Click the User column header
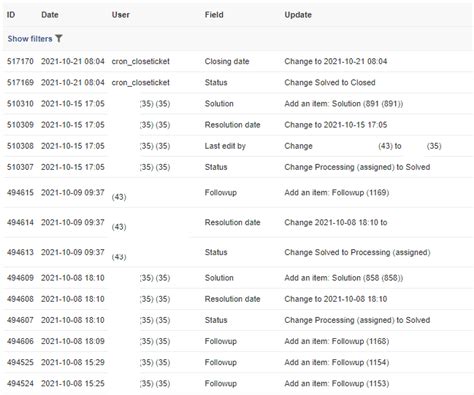This screenshot has height=395, width=474. (121, 15)
